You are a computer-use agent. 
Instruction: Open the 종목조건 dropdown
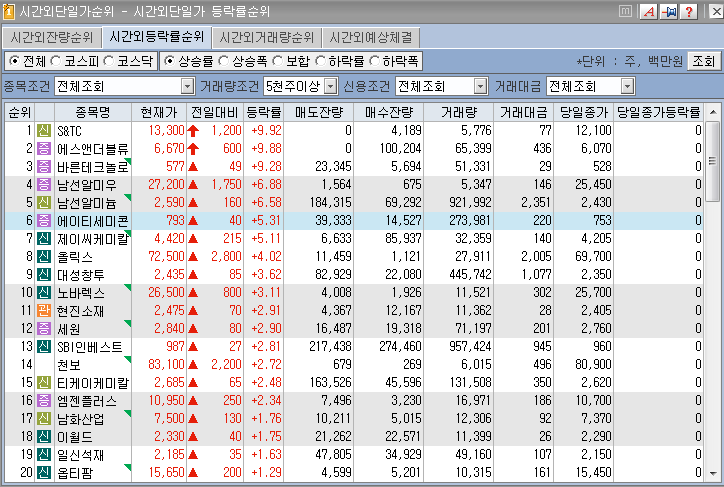[x=187, y=86]
